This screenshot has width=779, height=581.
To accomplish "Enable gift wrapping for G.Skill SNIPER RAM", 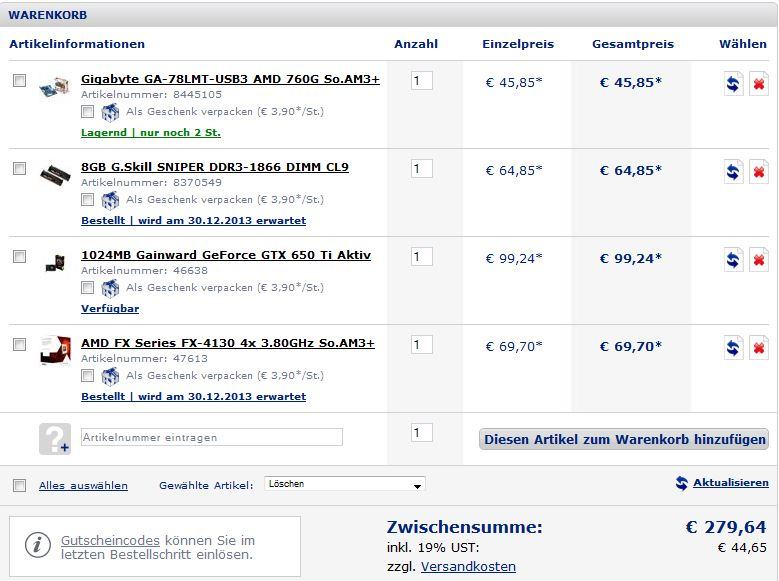I will tap(87, 200).
